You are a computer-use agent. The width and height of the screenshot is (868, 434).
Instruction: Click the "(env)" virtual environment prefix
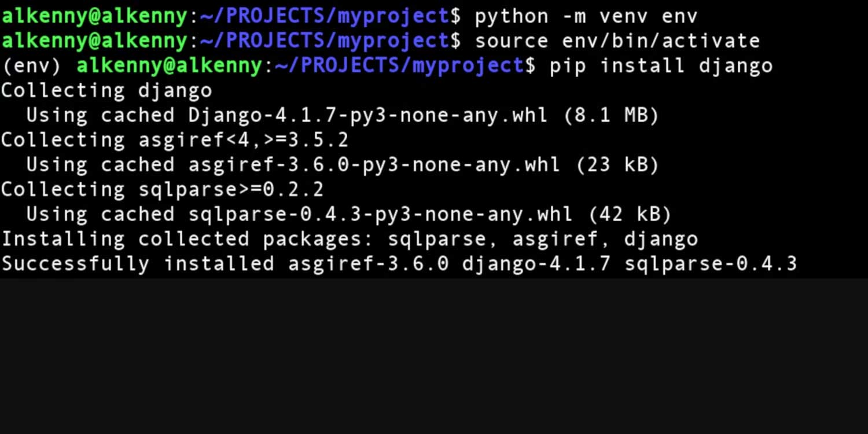32,66
